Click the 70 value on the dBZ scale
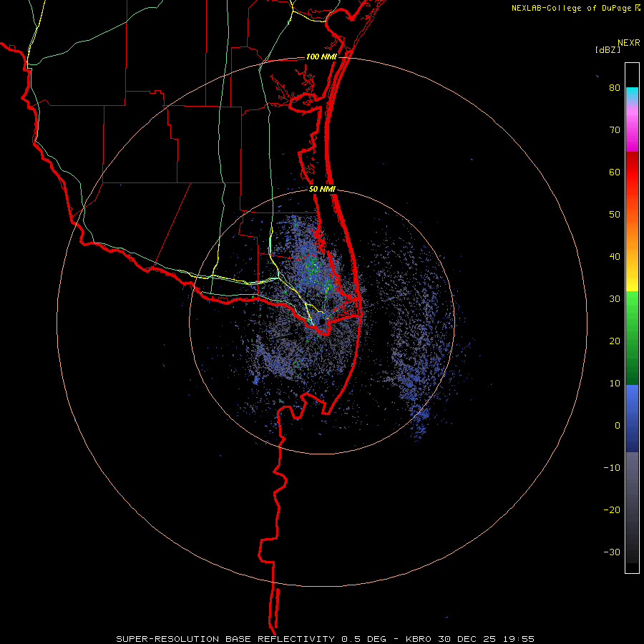Screen dimensions: 644x644 point(615,130)
